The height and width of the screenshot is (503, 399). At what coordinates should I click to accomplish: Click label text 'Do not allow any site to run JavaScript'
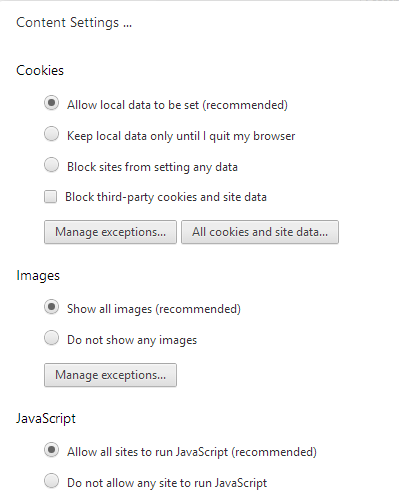pos(167,483)
